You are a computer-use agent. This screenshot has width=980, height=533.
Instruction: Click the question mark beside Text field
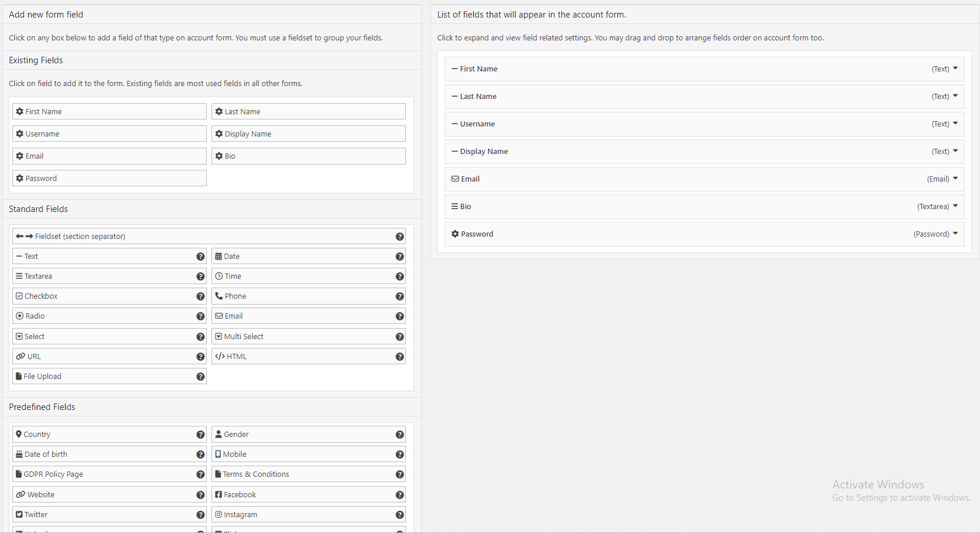(200, 257)
